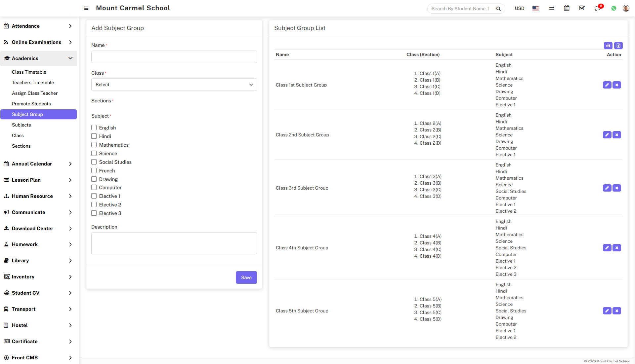Open Class Timetable submenu item
The image size is (635, 364).
click(29, 72)
